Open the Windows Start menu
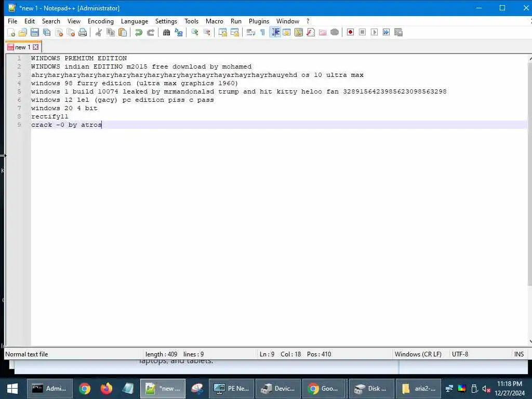This screenshot has width=532, height=399. coord(12,389)
